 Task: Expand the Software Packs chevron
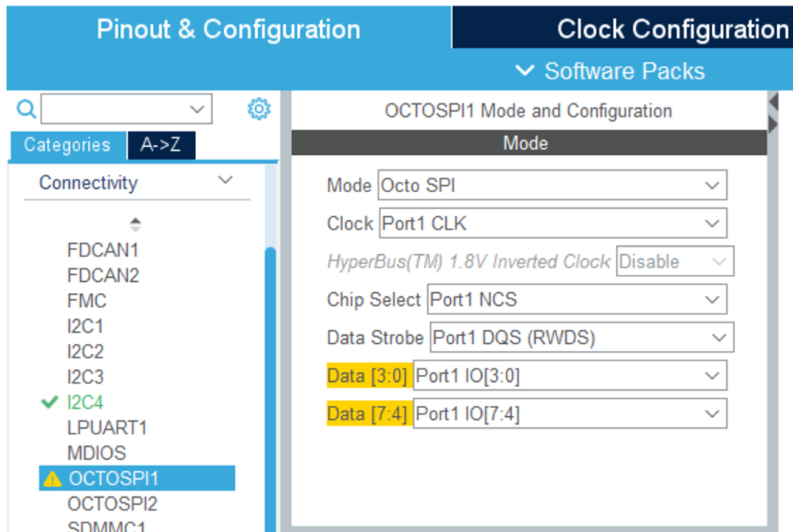525,71
